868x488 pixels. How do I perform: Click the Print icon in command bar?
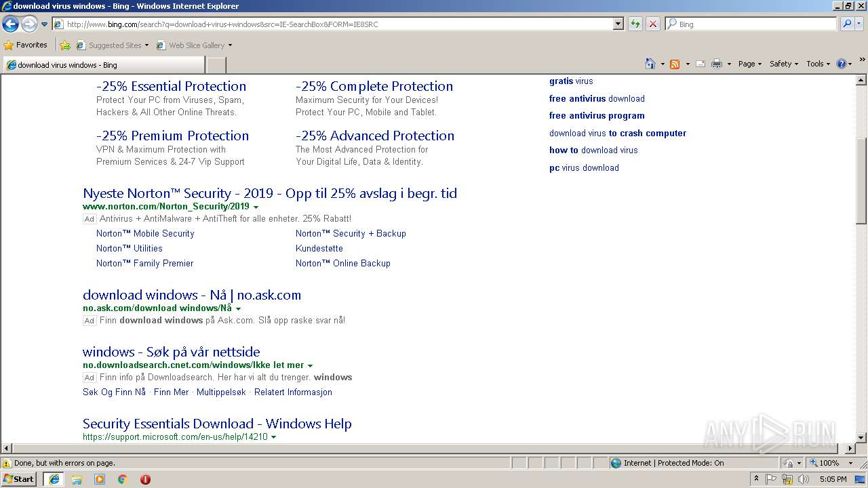coord(717,64)
